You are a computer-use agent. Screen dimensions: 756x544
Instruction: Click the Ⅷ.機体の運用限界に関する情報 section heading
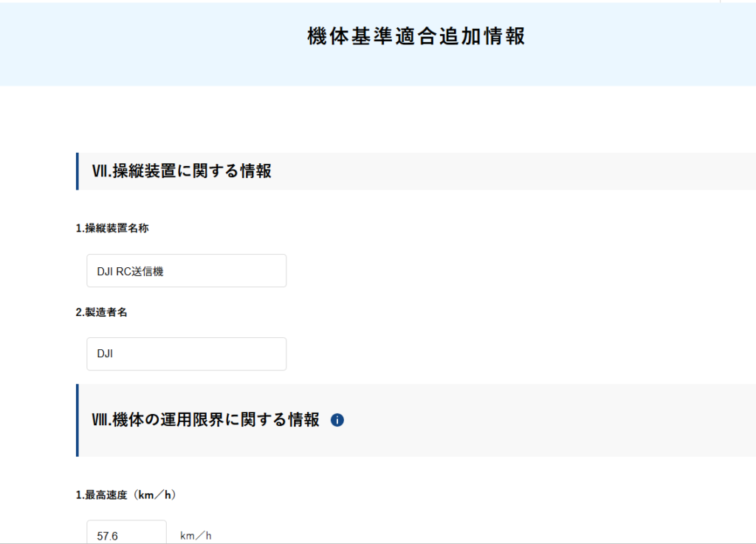[205, 420]
